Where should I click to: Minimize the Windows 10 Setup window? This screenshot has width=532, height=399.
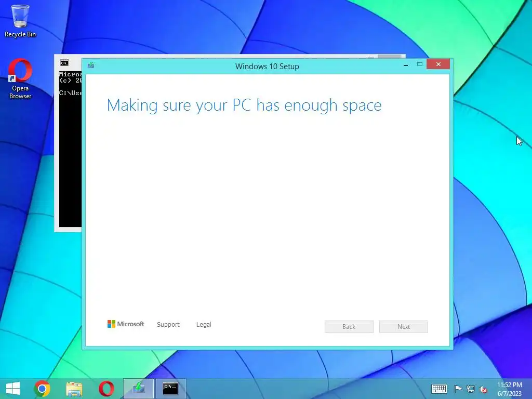click(x=406, y=64)
